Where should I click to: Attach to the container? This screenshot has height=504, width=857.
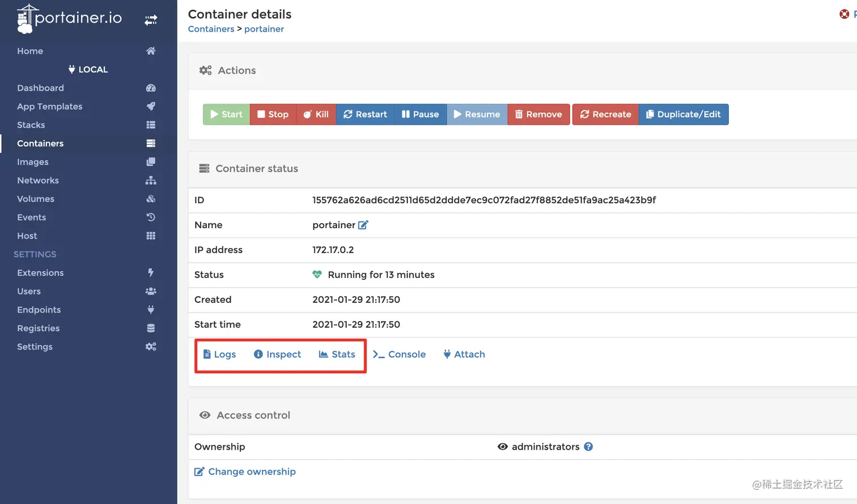tap(464, 354)
